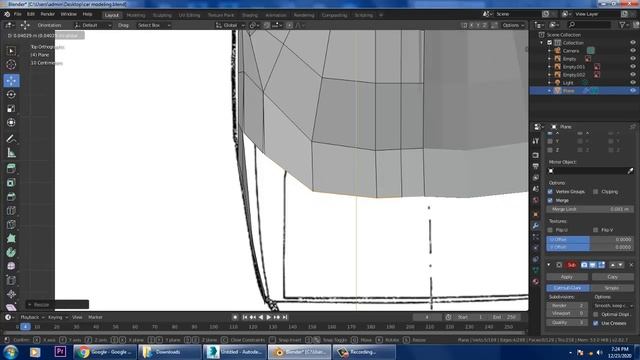The height and width of the screenshot is (360, 640).
Task: Select the Select Box tool in the left toolbar
Action: click(x=11, y=51)
